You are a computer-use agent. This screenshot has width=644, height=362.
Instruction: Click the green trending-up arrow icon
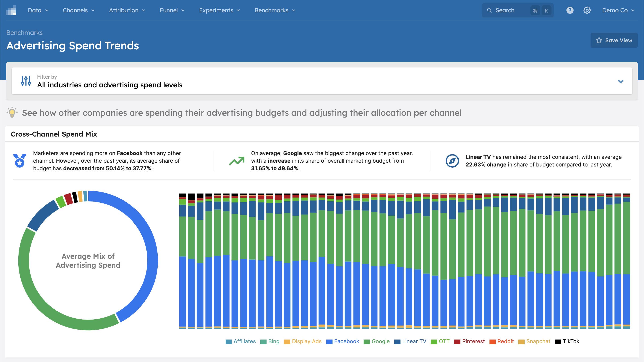click(237, 161)
